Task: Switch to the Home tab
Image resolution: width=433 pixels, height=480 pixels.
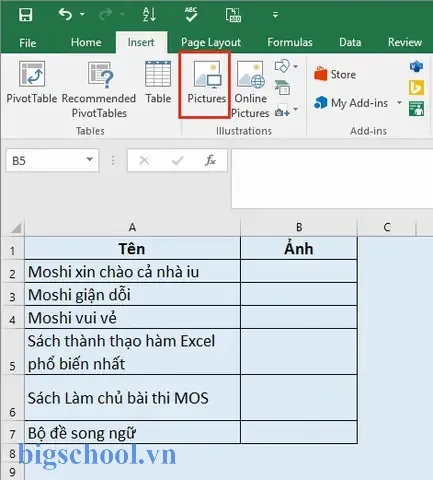Action: 86,42
